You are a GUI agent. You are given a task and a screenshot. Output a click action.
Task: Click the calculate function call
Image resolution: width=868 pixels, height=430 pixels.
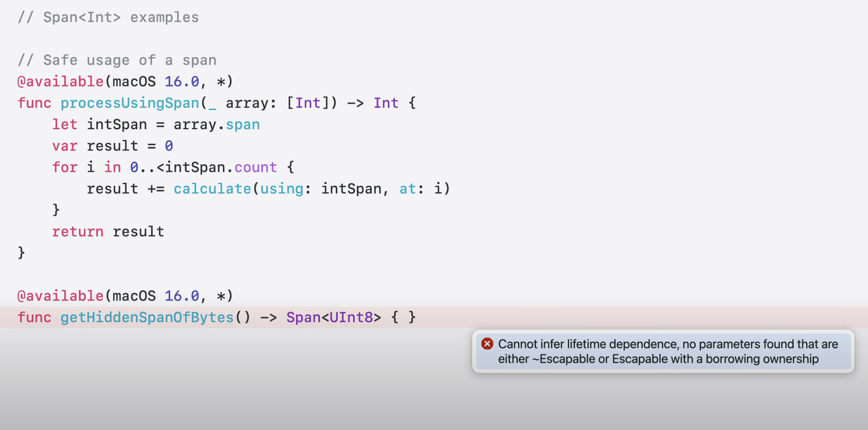click(212, 189)
